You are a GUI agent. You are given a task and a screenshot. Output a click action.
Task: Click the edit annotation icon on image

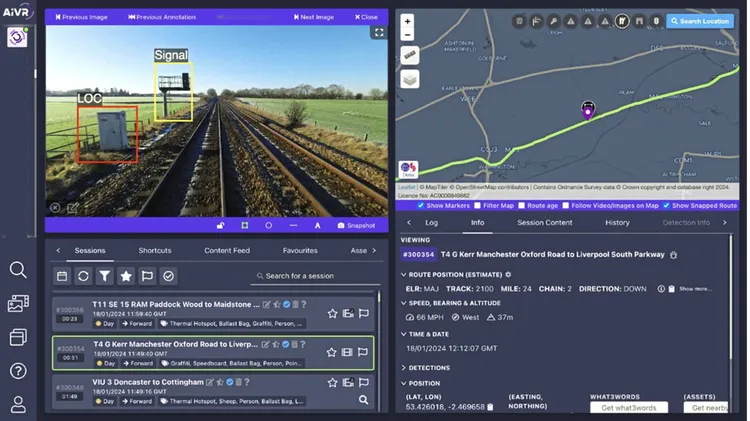(x=73, y=208)
